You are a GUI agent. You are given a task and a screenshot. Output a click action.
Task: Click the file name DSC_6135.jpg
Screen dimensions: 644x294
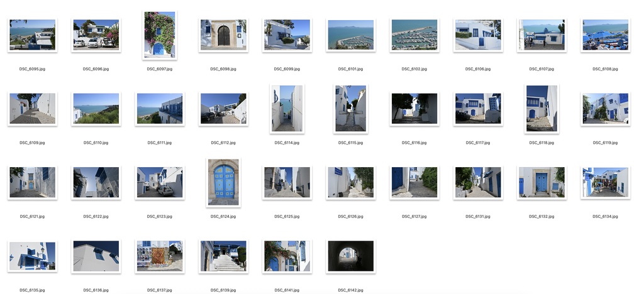tap(33, 290)
